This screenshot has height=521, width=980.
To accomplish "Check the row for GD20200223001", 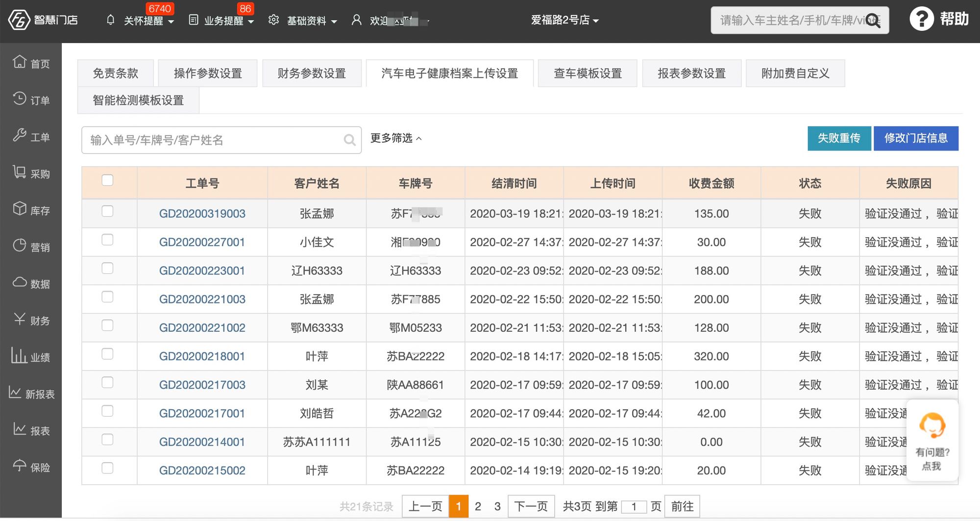I will click(107, 268).
